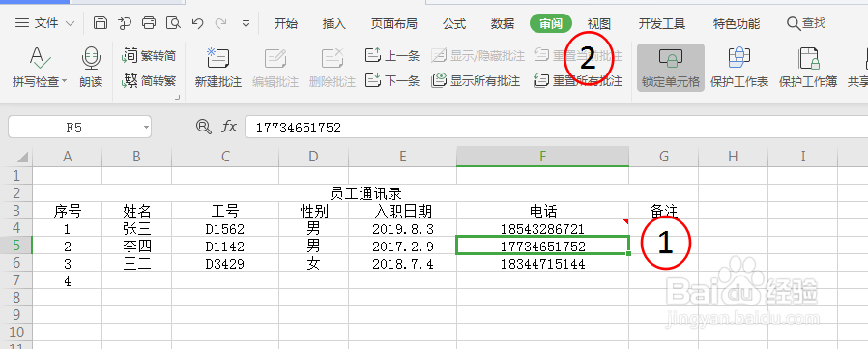Toggle 显示/隐藏批注
Viewport: 868px width, 349px height.
tap(477, 55)
